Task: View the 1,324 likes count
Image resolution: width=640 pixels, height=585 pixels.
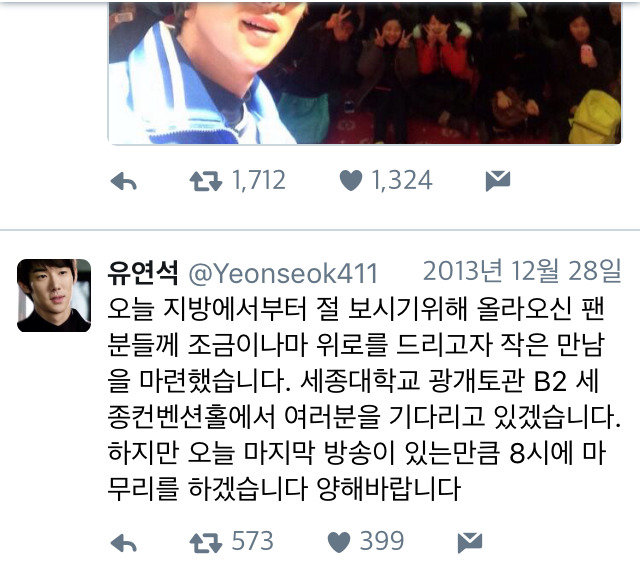Action: [x=402, y=180]
